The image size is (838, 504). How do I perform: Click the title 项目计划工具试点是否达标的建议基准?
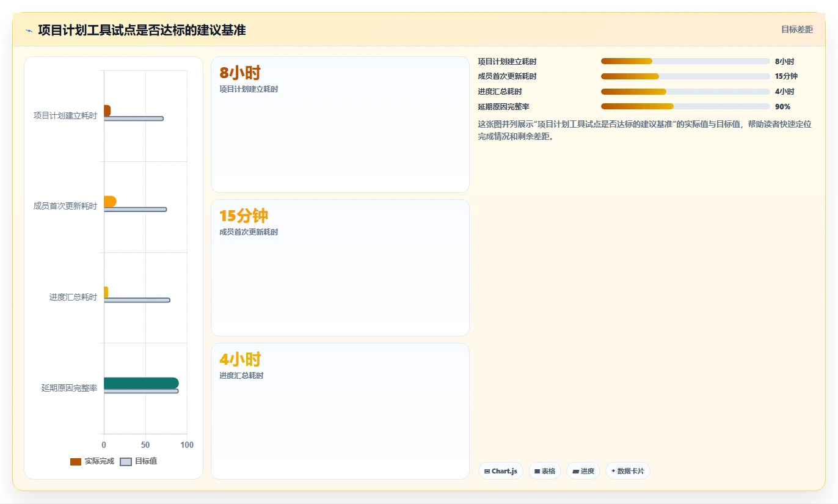coord(142,30)
